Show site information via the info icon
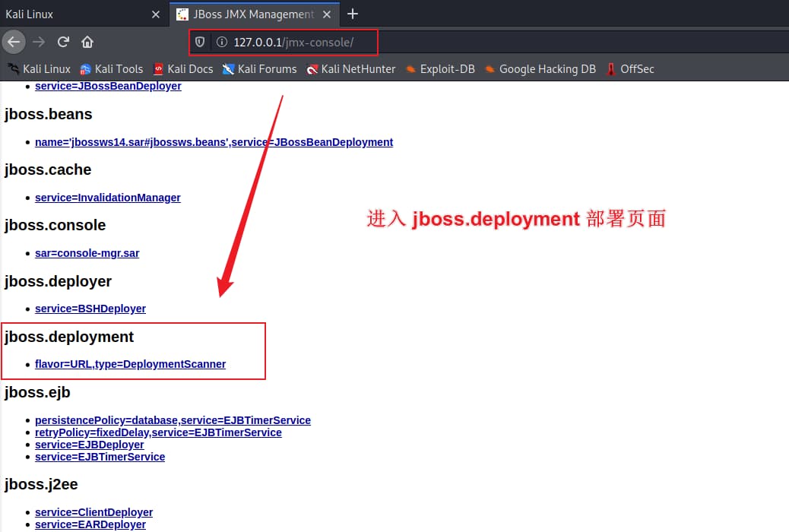The width and height of the screenshot is (789, 532). pos(221,42)
